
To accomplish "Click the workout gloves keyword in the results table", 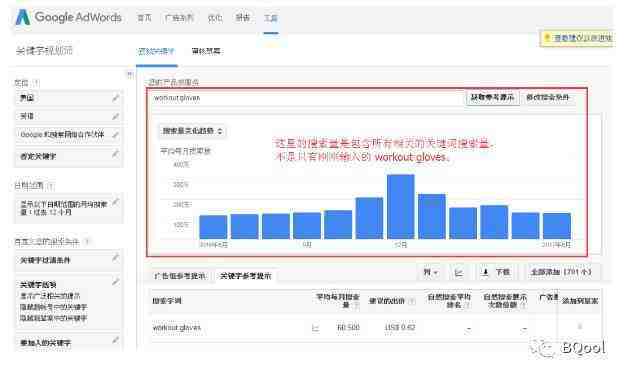I will [177, 328].
